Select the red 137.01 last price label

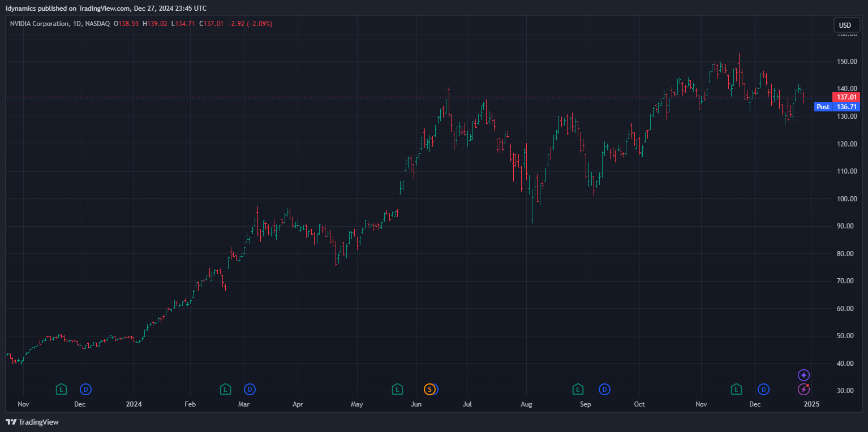[848, 97]
